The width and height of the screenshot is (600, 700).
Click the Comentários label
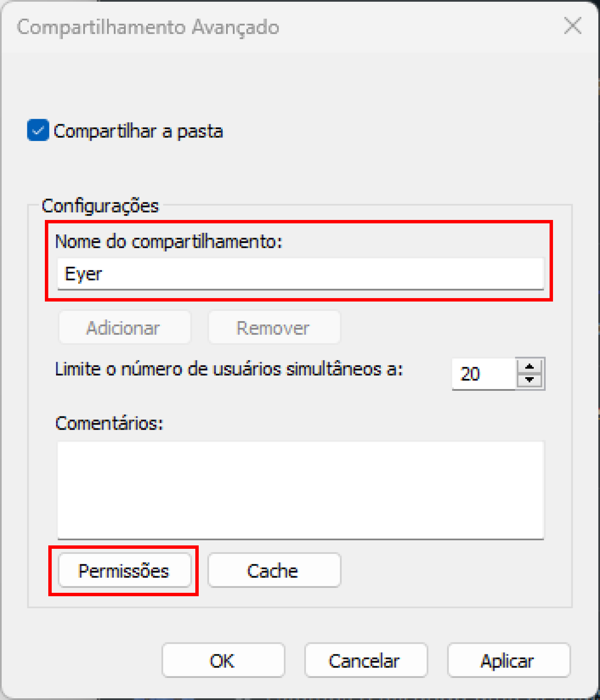pos(109,423)
